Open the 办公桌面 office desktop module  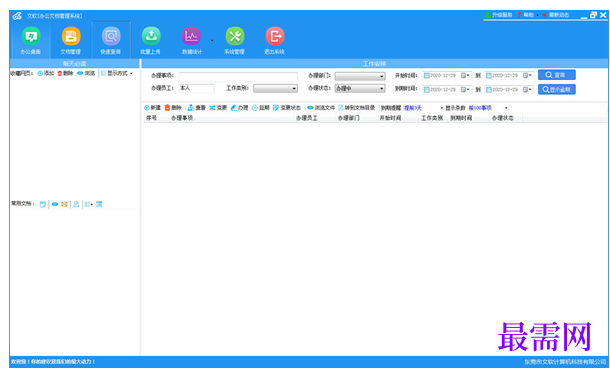pos(31,40)
